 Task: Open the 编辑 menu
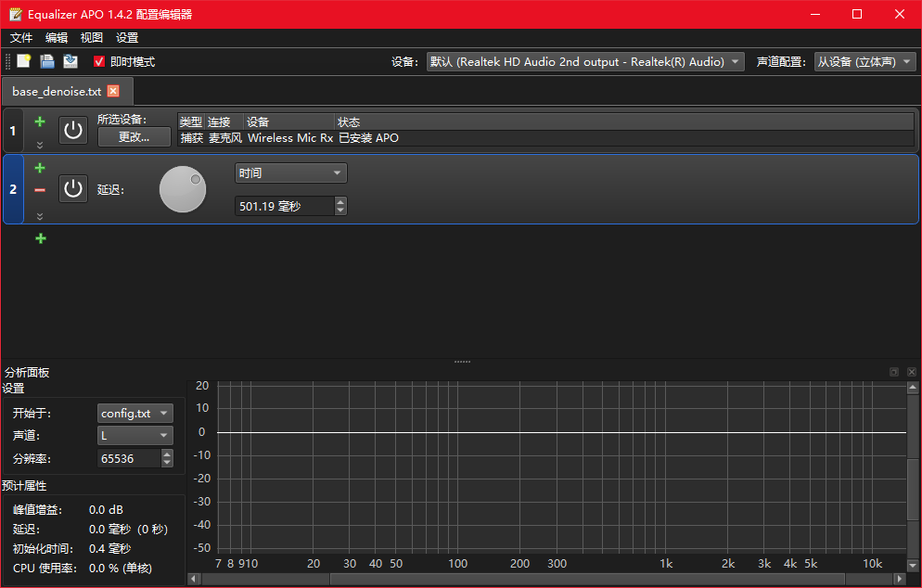[57, 38]
